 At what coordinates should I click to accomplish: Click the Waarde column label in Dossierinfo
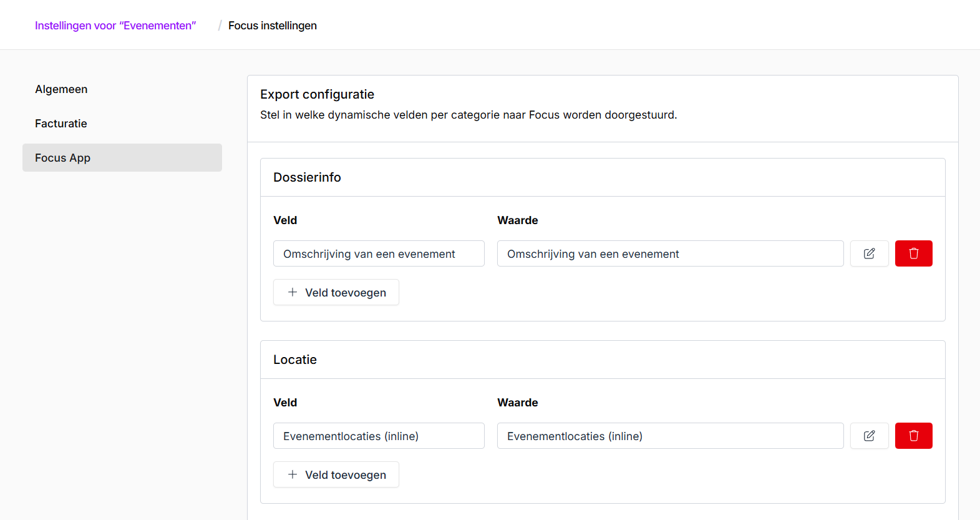click(517, 220)
